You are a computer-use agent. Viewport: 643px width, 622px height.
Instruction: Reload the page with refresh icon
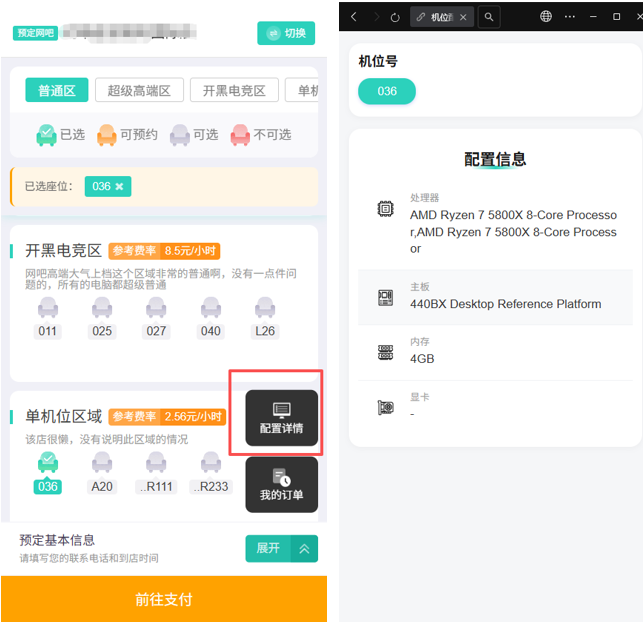[395, 17]
